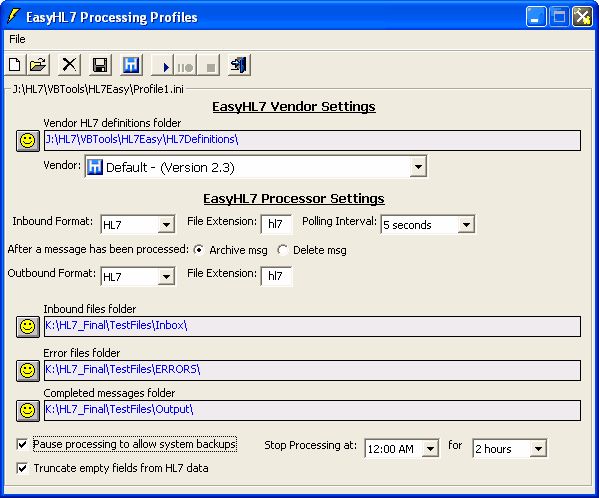
Task: Click the inbound File Extension field
Action: point(276,224)
